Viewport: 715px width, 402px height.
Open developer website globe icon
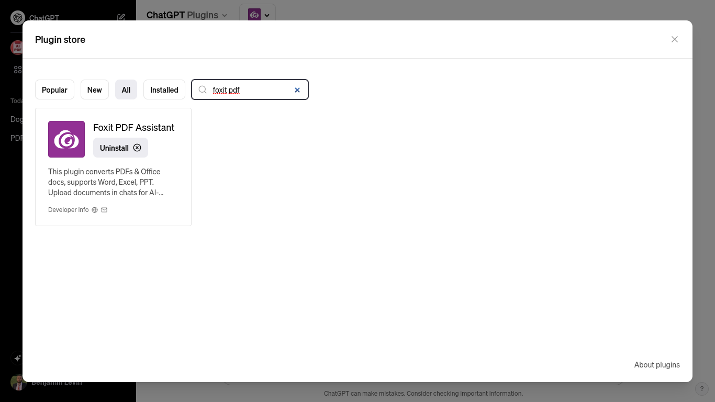coord(95,210)
